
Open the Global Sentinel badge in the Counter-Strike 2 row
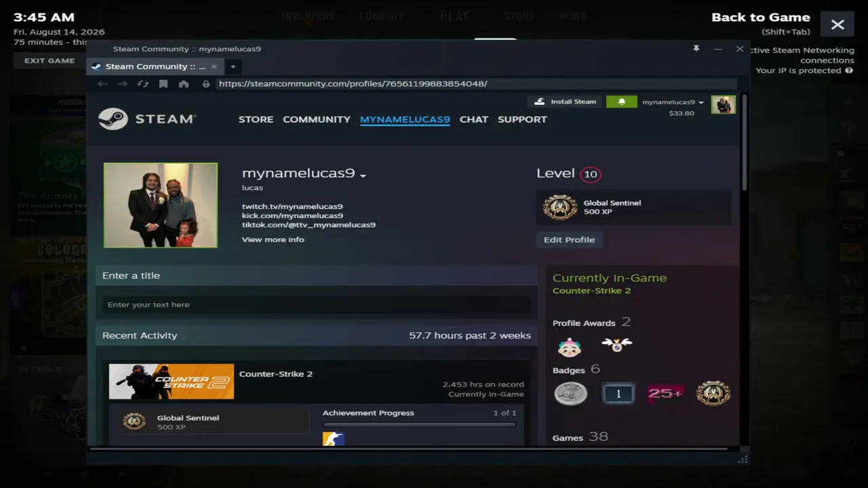[x=134, y=422]
